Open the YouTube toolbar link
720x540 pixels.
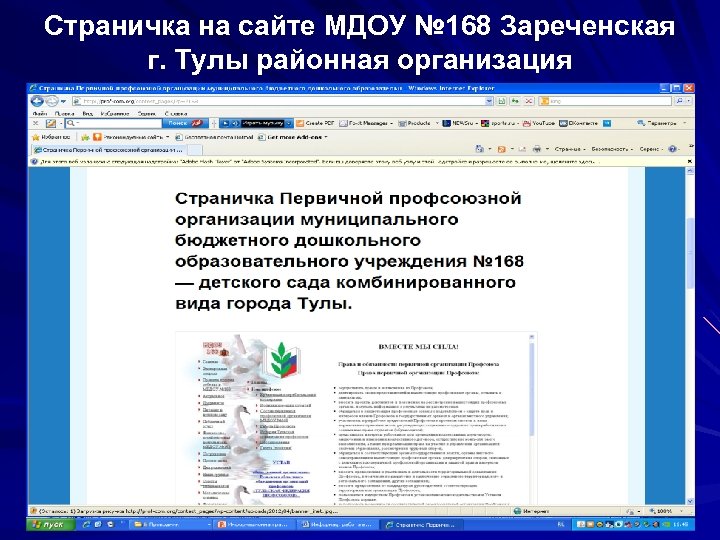(539, 124)
